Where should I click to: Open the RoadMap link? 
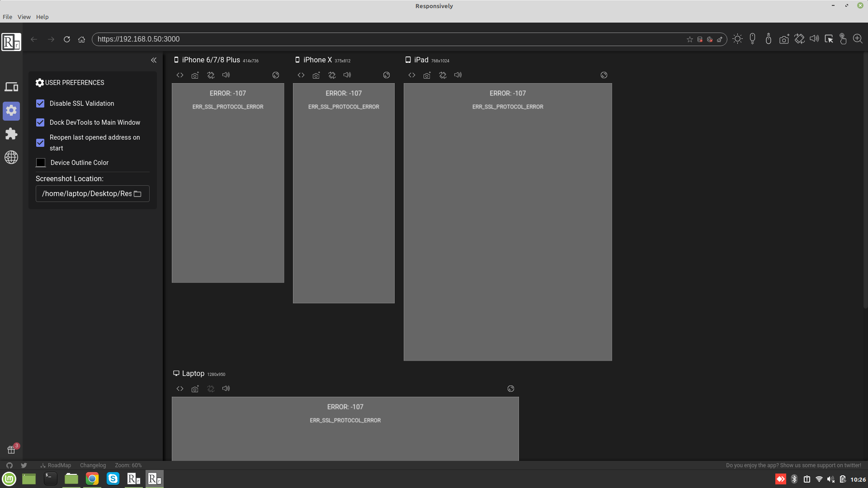(56, 465)
